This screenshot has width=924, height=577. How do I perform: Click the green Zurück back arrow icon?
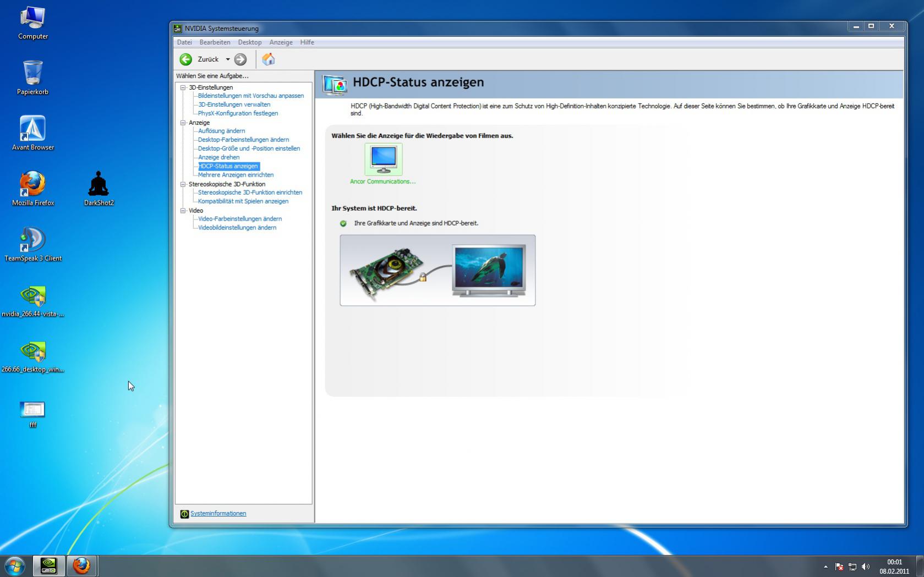pos(186,59)
